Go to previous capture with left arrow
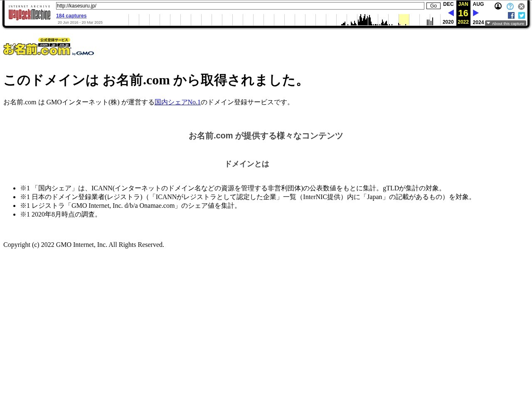 451,13
